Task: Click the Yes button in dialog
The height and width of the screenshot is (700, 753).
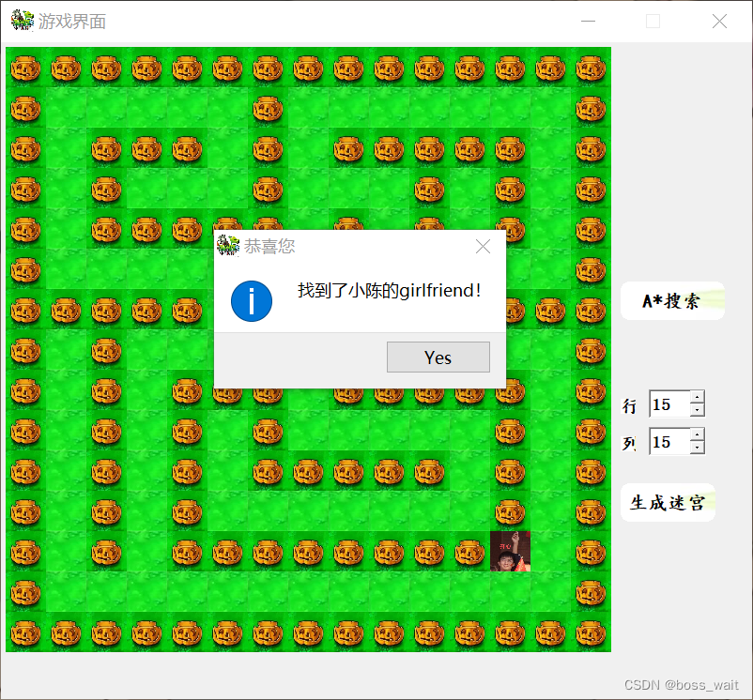Action: 438,357
